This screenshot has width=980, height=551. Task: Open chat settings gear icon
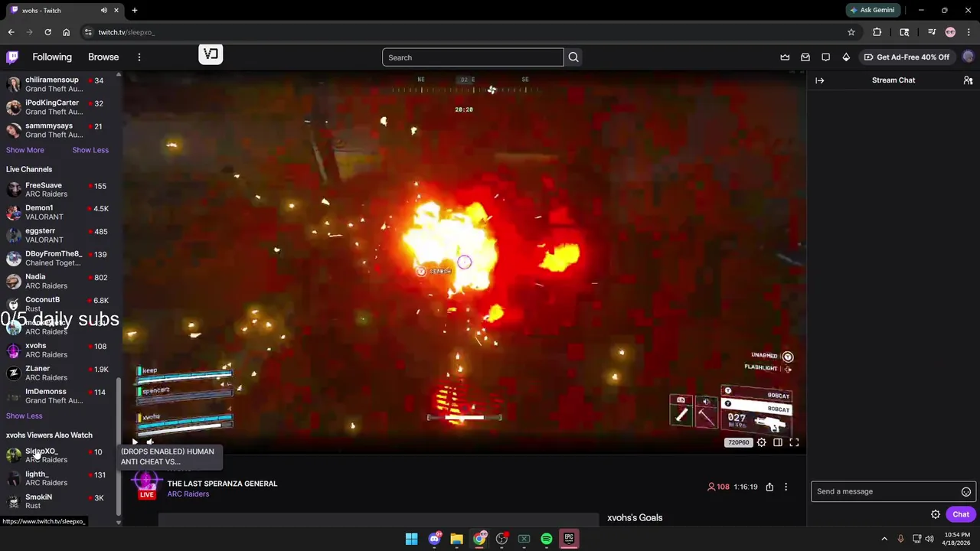pyautogui.click(x=936, y=515)
